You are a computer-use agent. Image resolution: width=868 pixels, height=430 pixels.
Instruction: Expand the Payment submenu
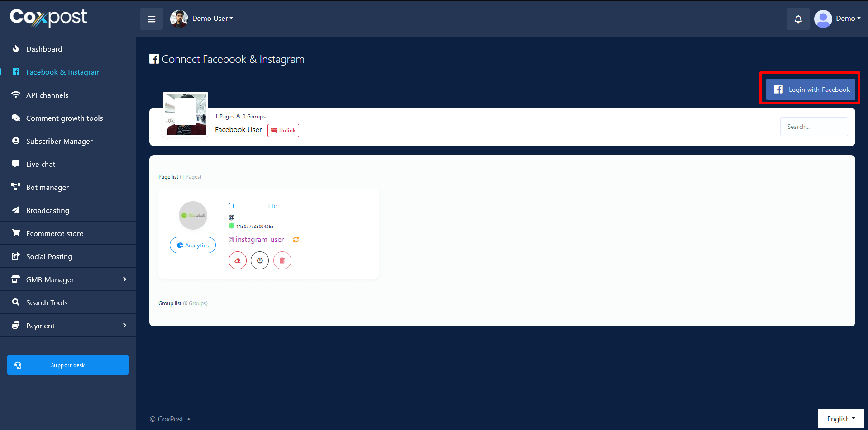[68, 326]
